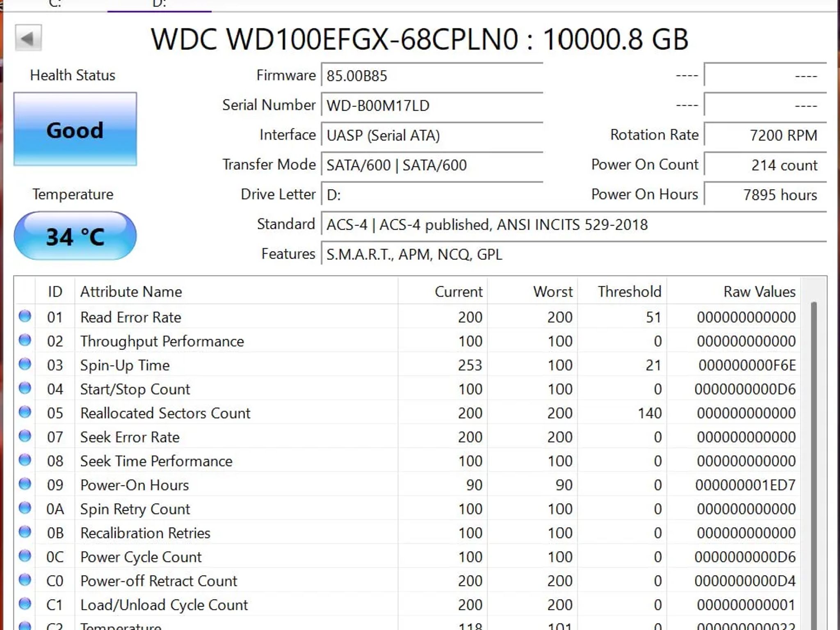Click the disk title WDC WD100EFGX-68CPLN0
The height and width of the screenshot is (630, 840).
(x=336, y=39)
